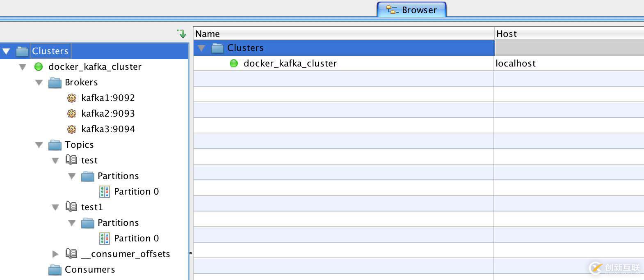Viewport: 644px width, 280px height.
Task: Collapse the Clusters row in the table
Action: [201, 48]
